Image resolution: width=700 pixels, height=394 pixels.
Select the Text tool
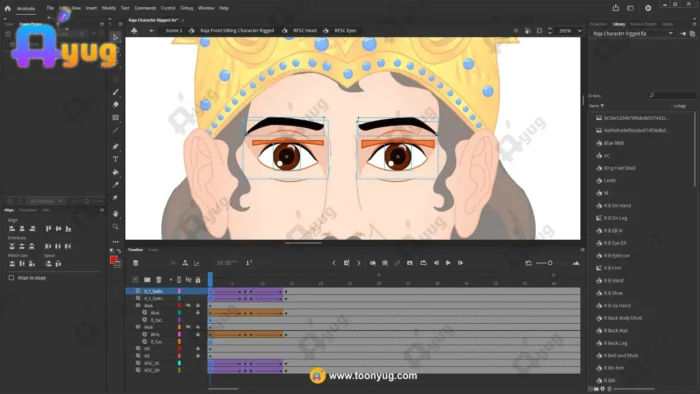[116, 159]
